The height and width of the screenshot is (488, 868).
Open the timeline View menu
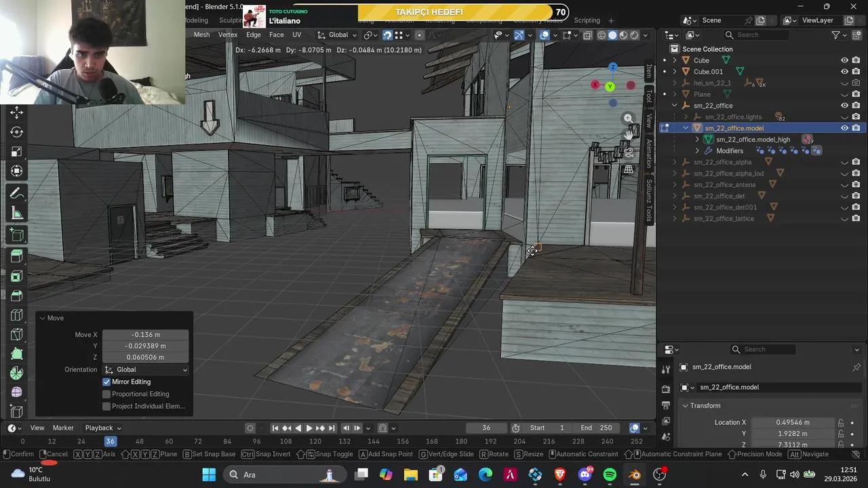pyautogui.click(x=37, y=428)
